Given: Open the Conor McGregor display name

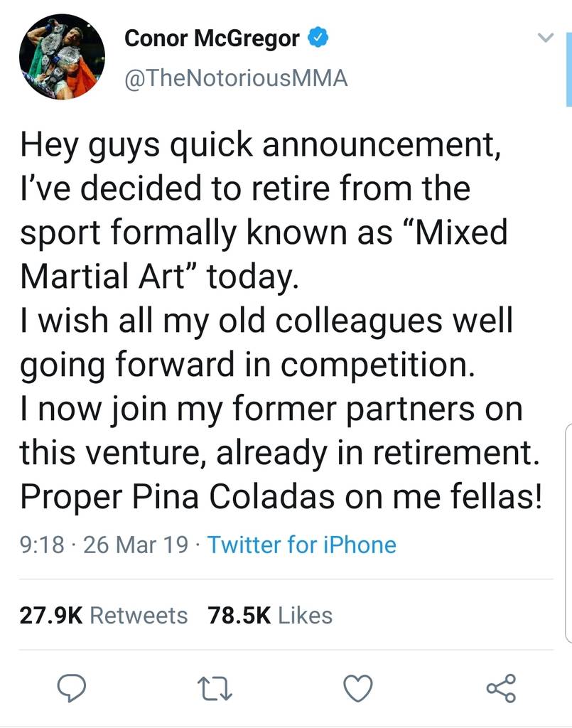Looking at the screenshot, I should [x=212, y=38].
